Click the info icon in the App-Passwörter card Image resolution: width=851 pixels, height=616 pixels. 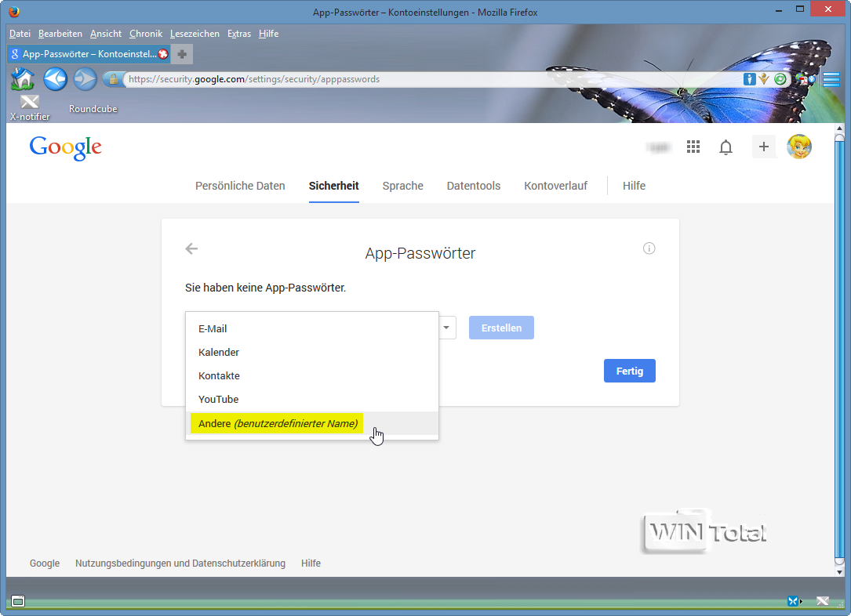pyautogui.click(x=649, y=248)
